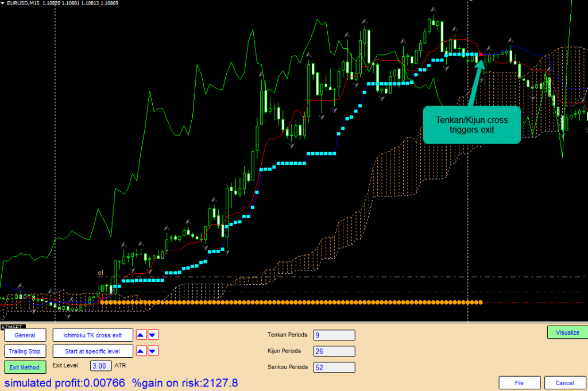Click the Senkou Periods label

[x=288, y=367]
